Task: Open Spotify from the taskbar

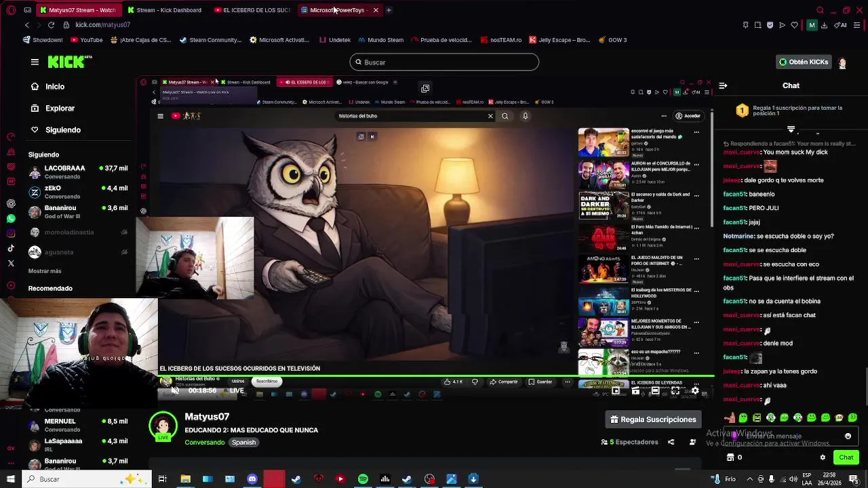Action: 363,479
